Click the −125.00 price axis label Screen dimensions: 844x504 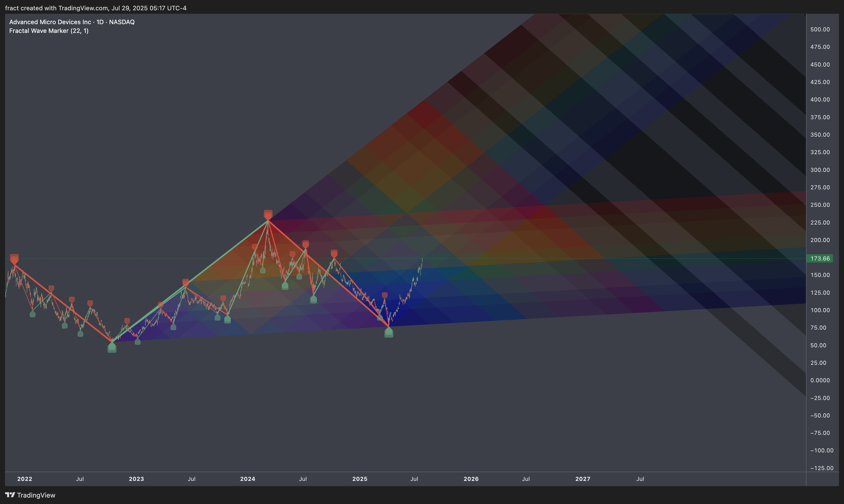coord(822,468)
